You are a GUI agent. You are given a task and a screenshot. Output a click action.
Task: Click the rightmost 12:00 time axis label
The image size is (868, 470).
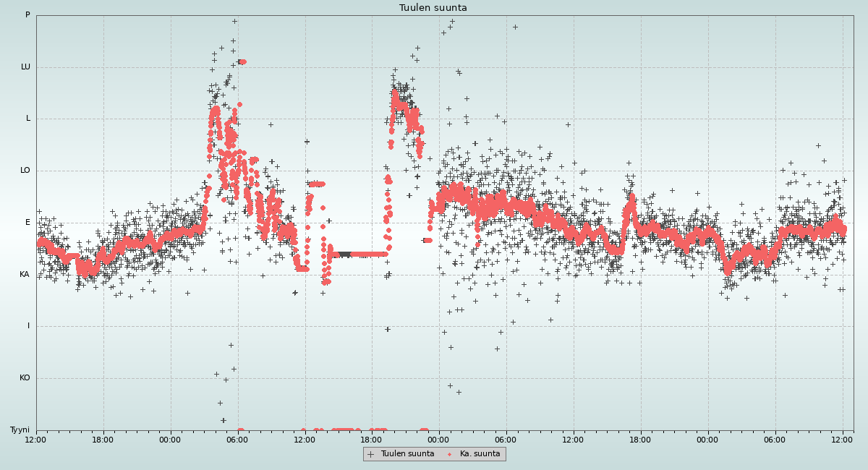pyautogui.click(x=842, y=439)
